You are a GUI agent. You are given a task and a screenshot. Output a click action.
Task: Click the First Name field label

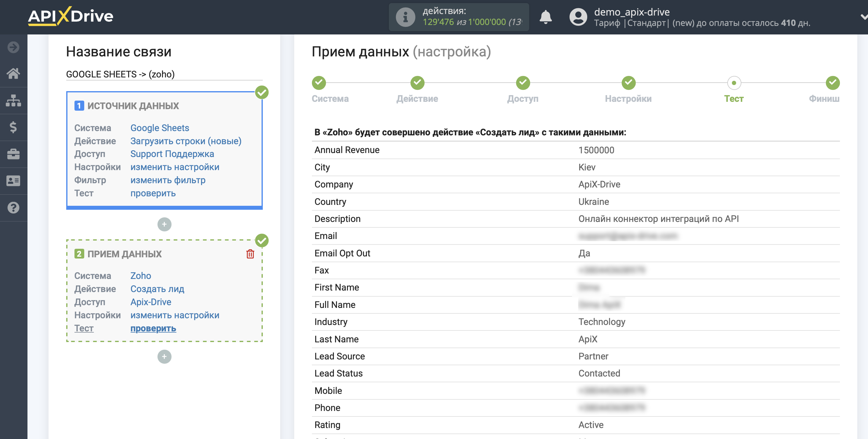pos(337,287)
